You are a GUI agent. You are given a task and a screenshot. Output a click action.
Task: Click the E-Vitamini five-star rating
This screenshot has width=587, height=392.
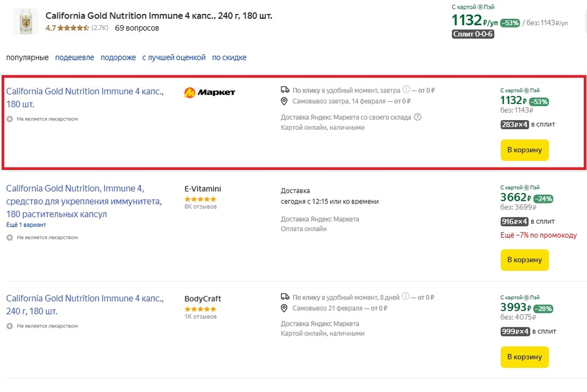click(200, 199)
